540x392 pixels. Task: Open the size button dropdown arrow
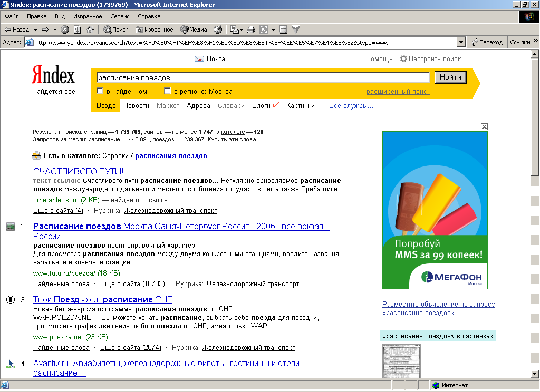[x=274, y=30]
